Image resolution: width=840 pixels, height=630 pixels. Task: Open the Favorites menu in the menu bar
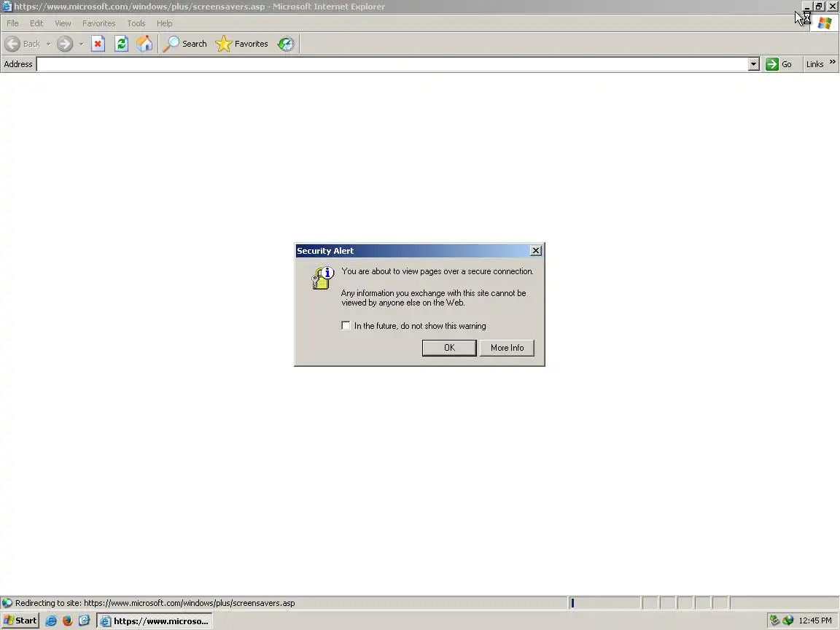(x=99, y=23)
